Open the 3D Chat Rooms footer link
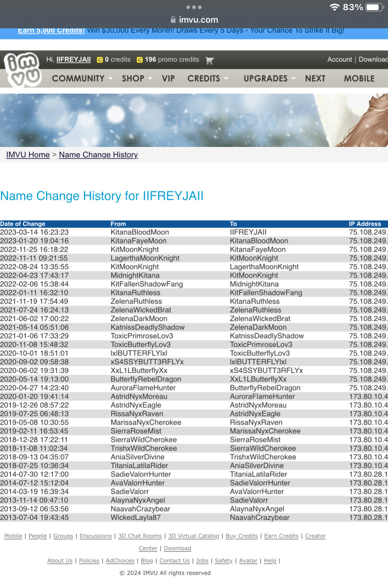The image size is (388, 588). tap(140, 536)
